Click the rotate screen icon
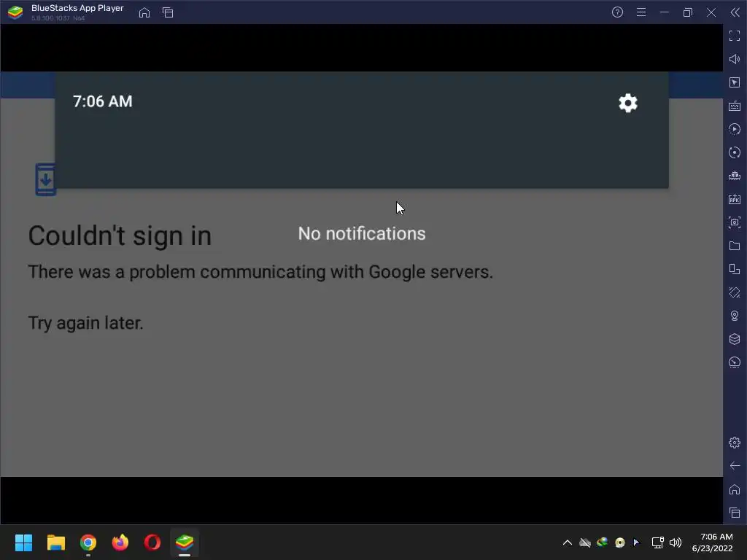This screenshot has height=560, width=747. (735, 269)
